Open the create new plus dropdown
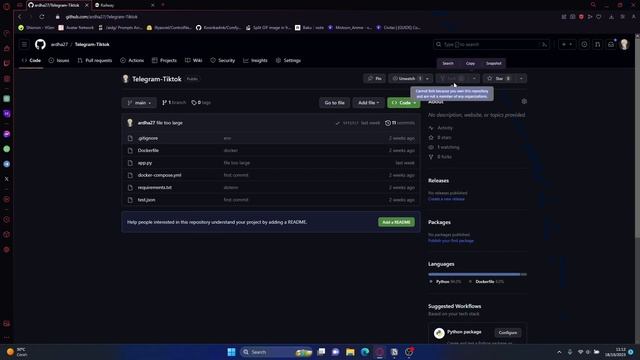Viewport: 640px width, 360px height. [x=567, y=44]
